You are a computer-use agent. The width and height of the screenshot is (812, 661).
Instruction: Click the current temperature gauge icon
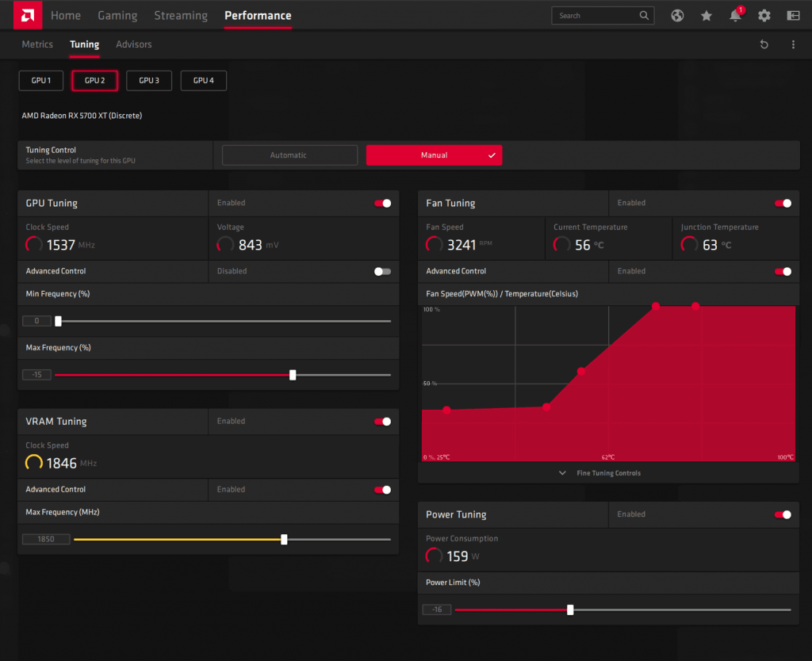(562, 244)
